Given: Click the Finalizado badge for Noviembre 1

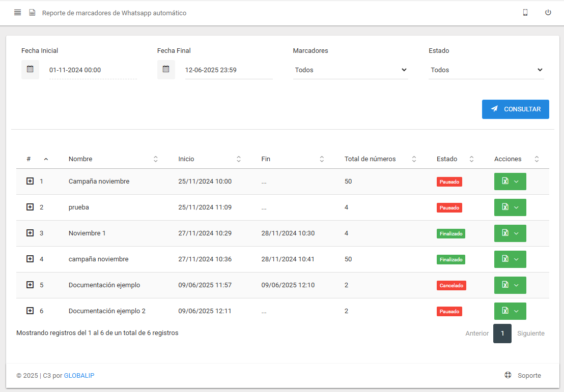Looking at the screenshot, I should coord(451,233).
